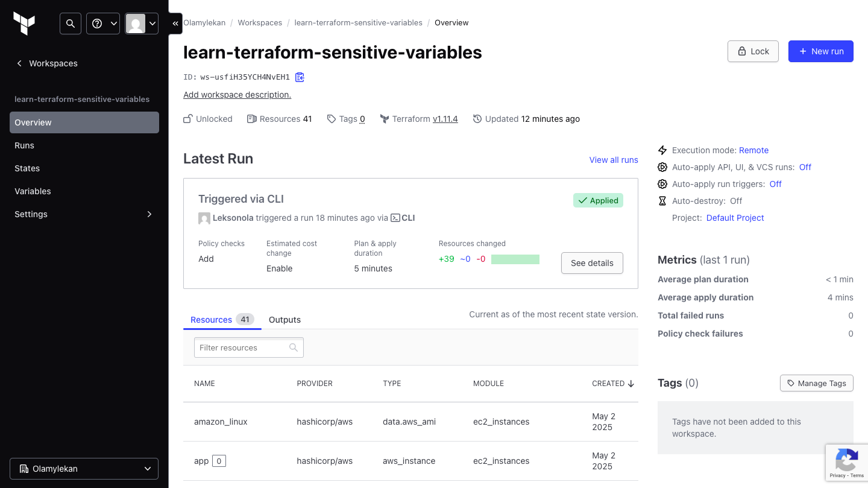Click the Execution mode lightning icon

pyautogui.click(x=662, y=150)
